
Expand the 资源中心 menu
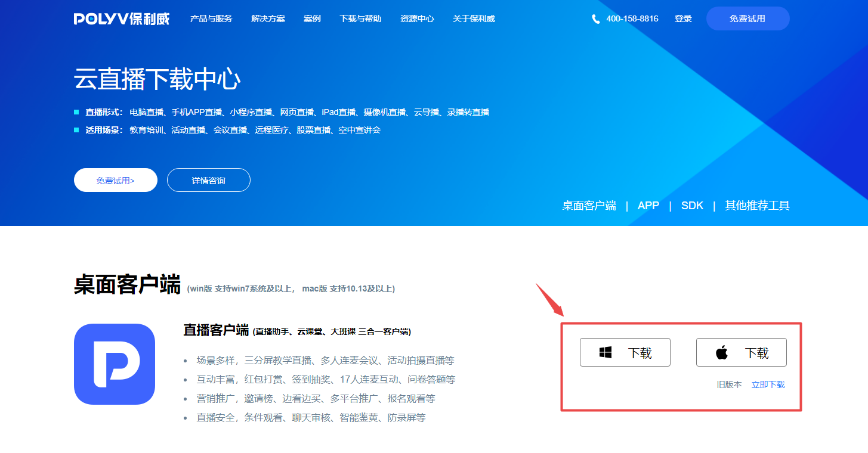coord(417,18)
